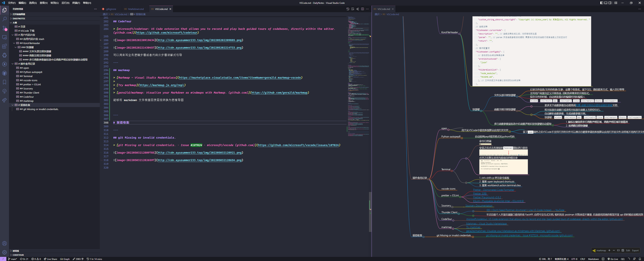Toggle recursive folding in the markmap toolbar
Viewport: 644px width, 261px height.
[x=623, y=250]
